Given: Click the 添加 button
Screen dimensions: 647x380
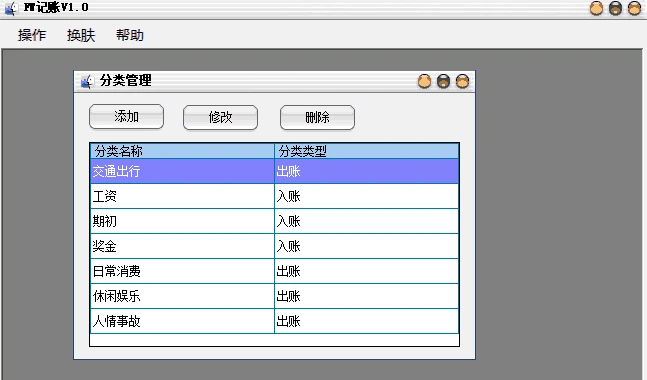Looking at the screenshot, I should click(126, 117).
